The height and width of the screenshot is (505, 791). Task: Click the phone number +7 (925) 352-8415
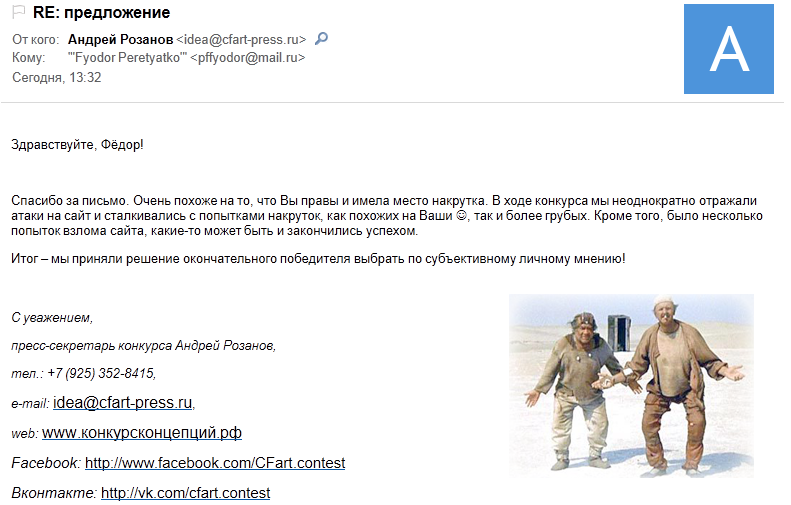coord(101,373)
